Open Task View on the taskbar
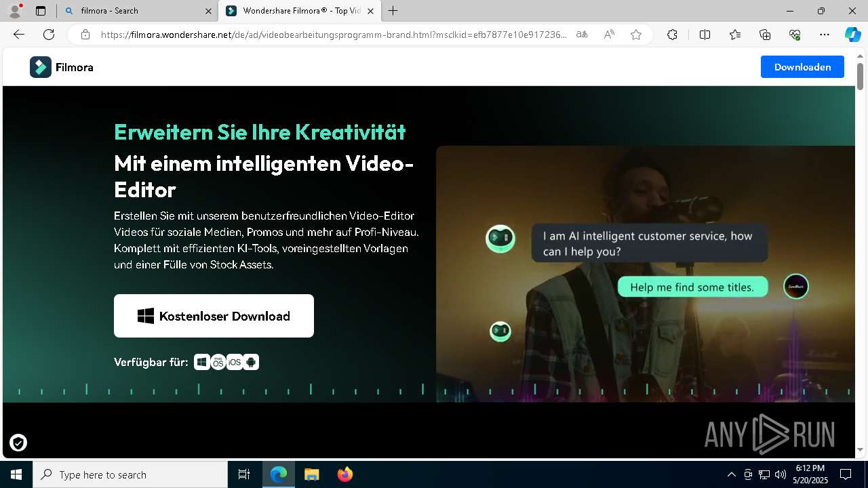The width and height of the screenshot is (868, 488). pyautogui.click(x=244, y=474)
